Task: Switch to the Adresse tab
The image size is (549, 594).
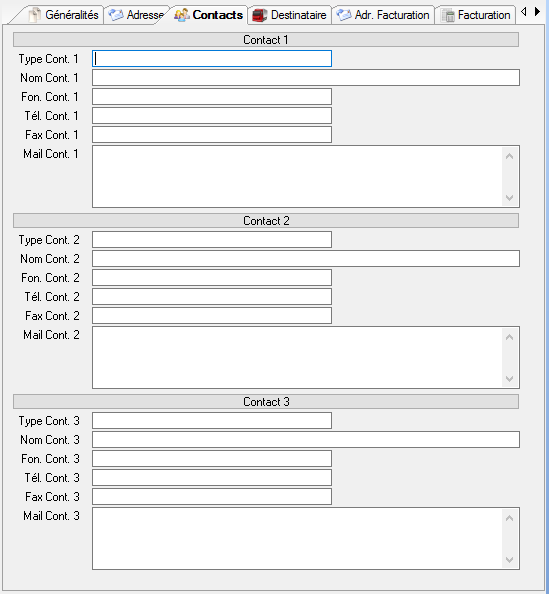Action: click(137, 15)
